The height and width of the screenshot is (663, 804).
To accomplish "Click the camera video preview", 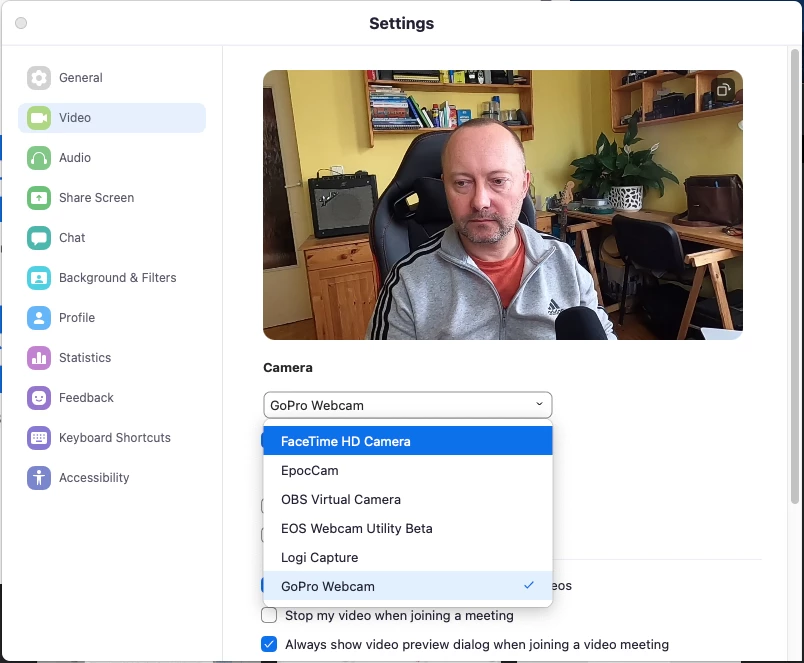I will coord(502,205).
